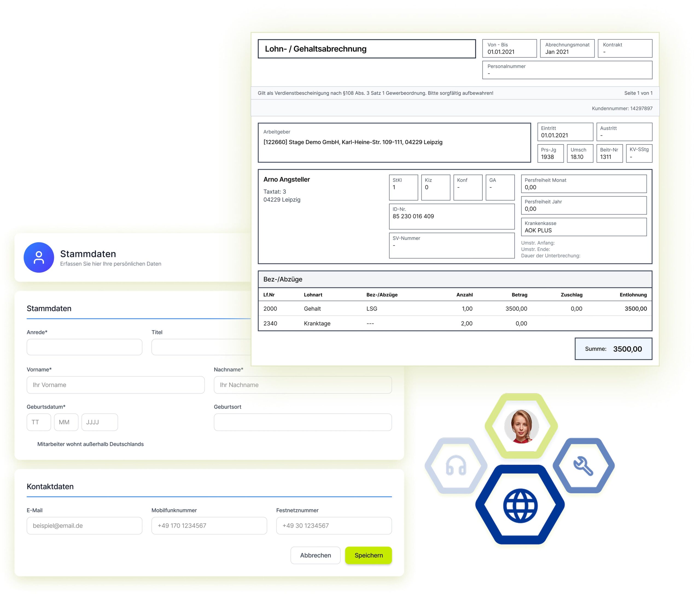Screen dimensions: 700x594
Task: Click Umsch value 18.10
Action: 577,157
